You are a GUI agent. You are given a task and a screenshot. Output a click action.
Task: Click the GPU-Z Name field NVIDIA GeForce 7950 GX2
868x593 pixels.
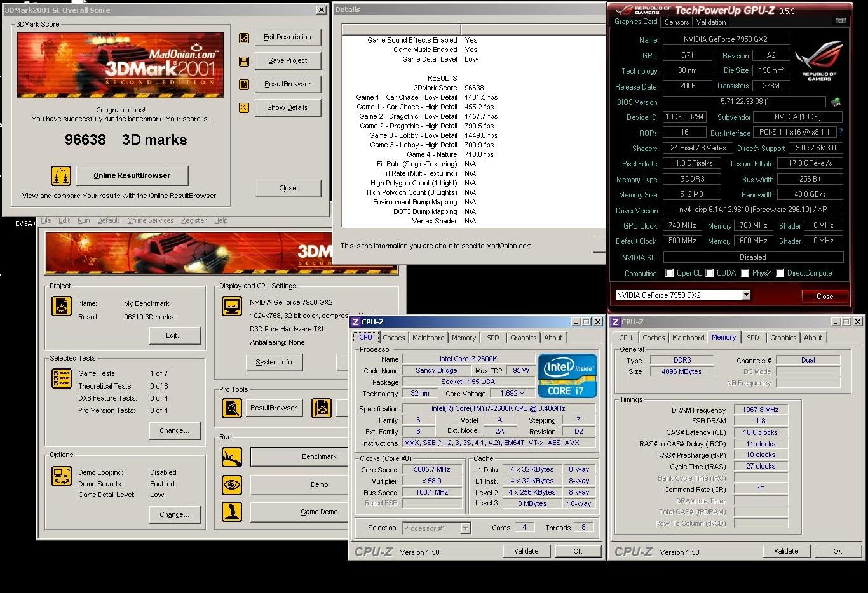(726, 39)
